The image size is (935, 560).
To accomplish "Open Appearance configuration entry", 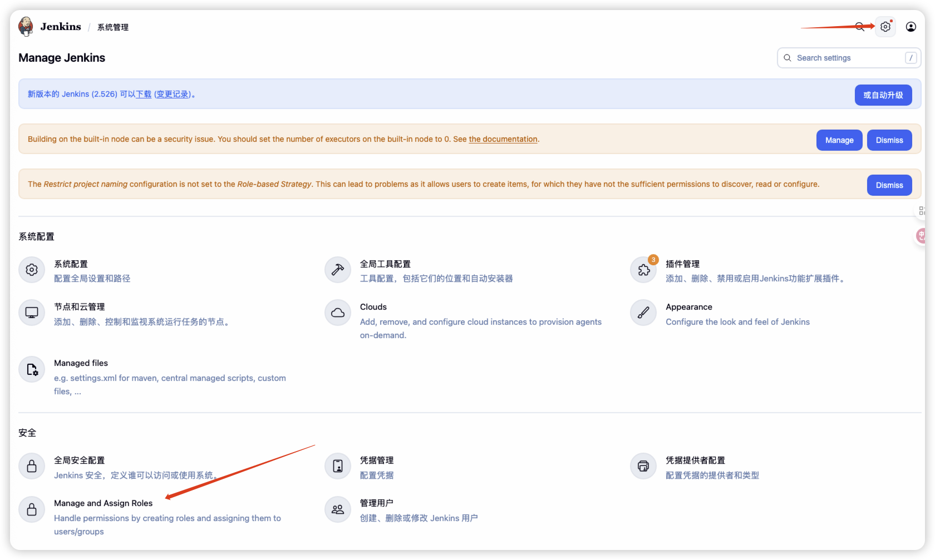I will click(689, 306).
